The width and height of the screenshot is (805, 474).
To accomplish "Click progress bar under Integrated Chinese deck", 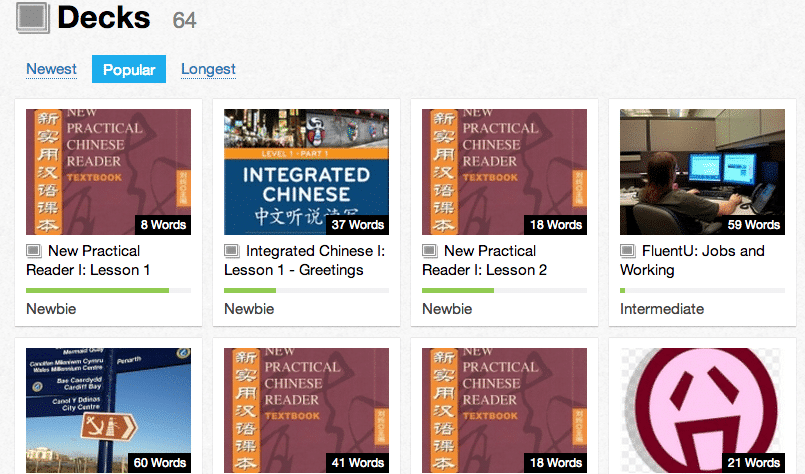I will (x=306, y=291).
